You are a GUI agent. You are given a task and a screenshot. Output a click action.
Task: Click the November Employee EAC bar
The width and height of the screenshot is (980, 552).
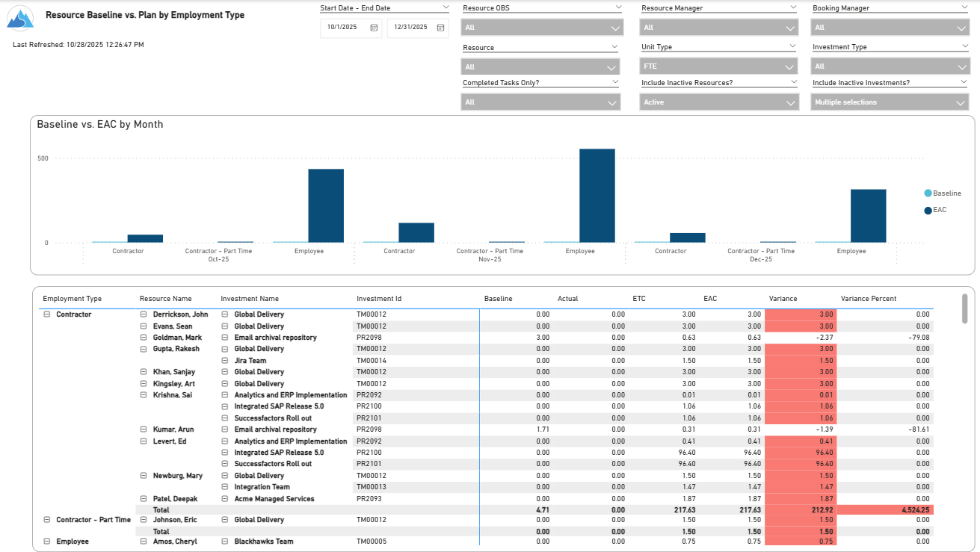coord(597,196)
